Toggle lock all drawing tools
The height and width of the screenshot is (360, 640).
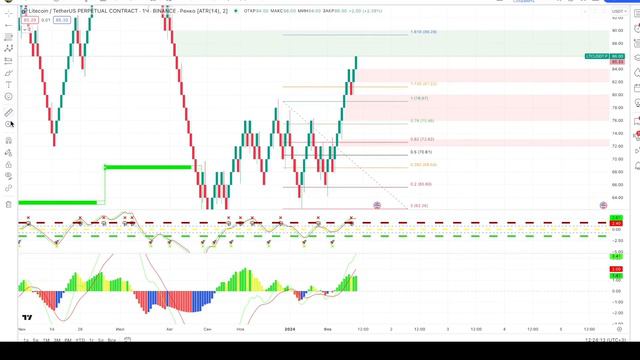click(9, 164)
